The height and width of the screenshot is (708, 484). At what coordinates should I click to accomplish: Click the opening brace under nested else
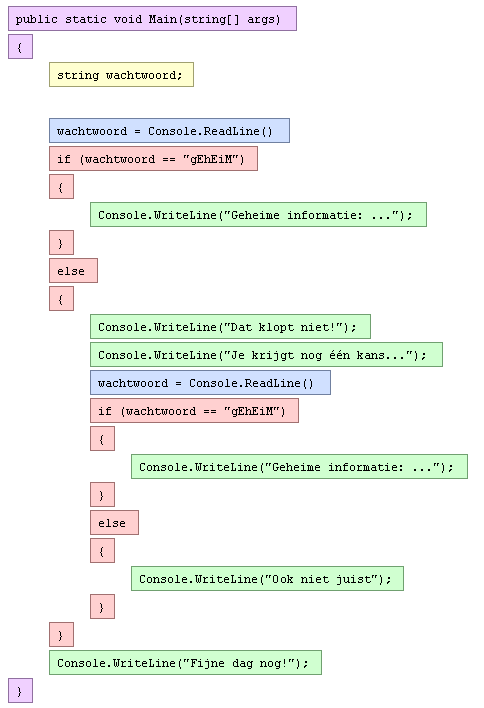pos(102,550)
